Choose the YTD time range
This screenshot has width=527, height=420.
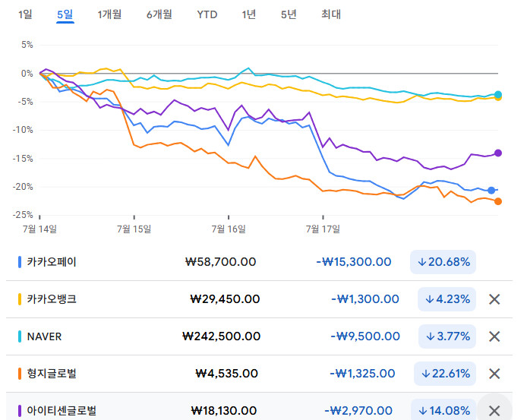pyautogui.click(x=206, y=14)
